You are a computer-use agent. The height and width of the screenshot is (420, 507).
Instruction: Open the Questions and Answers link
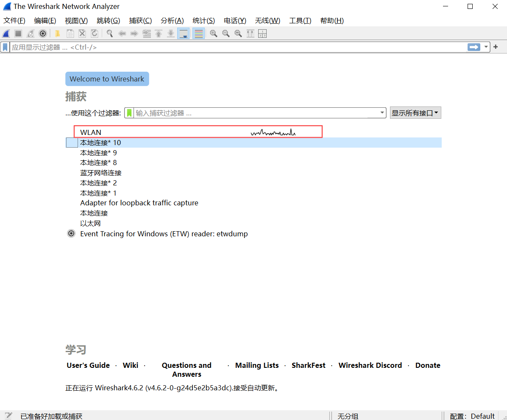(x=187, y=370)
